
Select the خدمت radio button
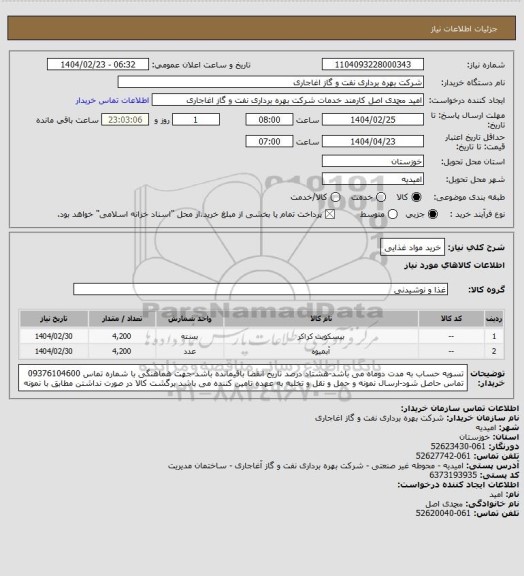[381, 197]
